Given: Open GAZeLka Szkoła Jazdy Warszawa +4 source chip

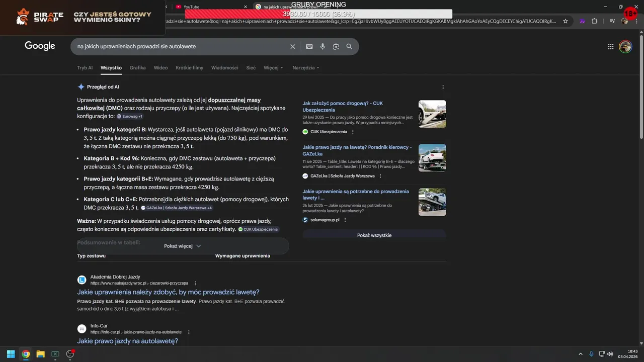Looking at the screenshot, I should pyautogui.click(x=177, y=208).
